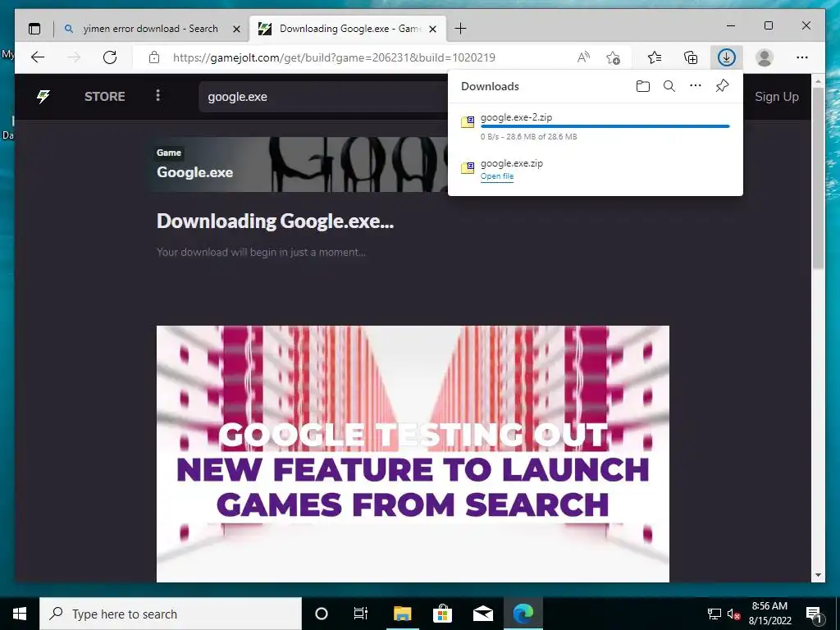Click the address bar URL
This screenshot has width=840, height=630.
pos(334,57)
